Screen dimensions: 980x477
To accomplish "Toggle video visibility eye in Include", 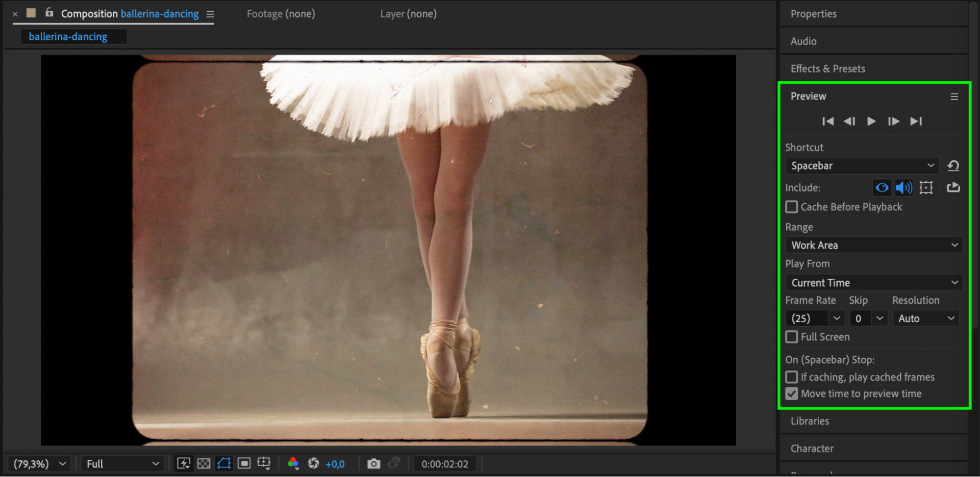I will (881, 187).
